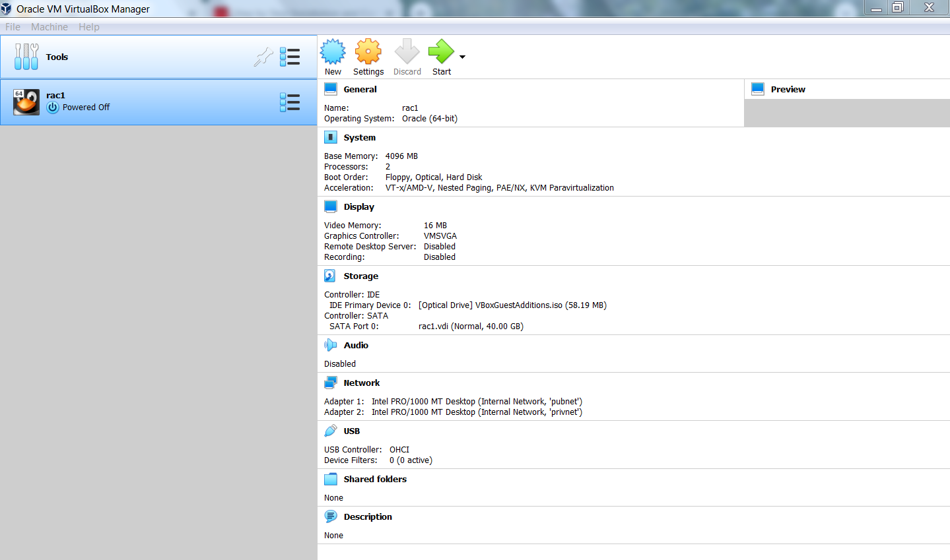Click the Discard toolbar icon
Image resolution: width=950 pixels, height=560 pixels.
click(407, 52)
